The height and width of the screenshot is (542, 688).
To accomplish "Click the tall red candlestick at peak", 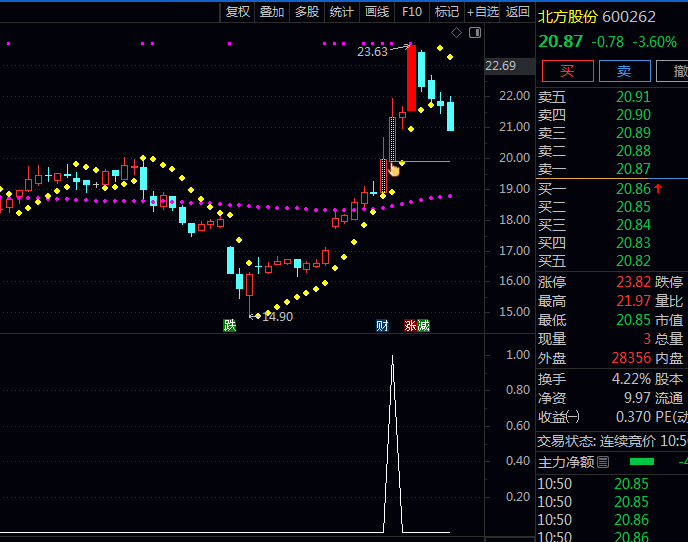I will coord(411,78).
